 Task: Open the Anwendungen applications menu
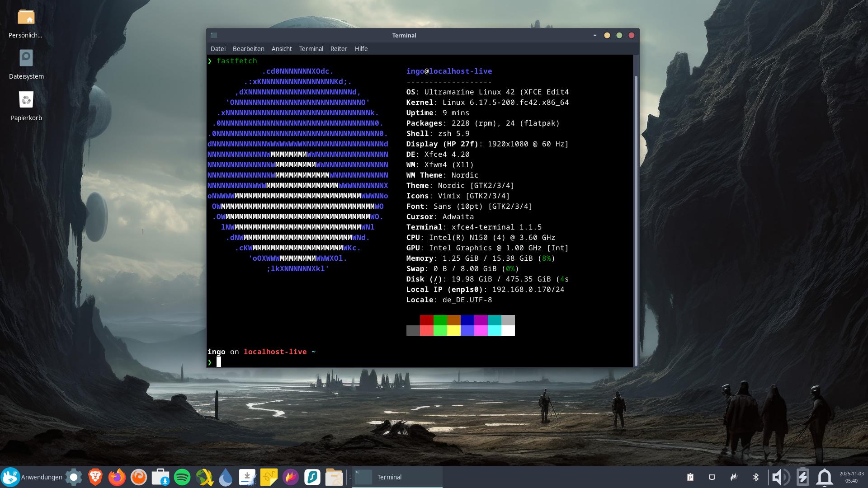point(32,477)
